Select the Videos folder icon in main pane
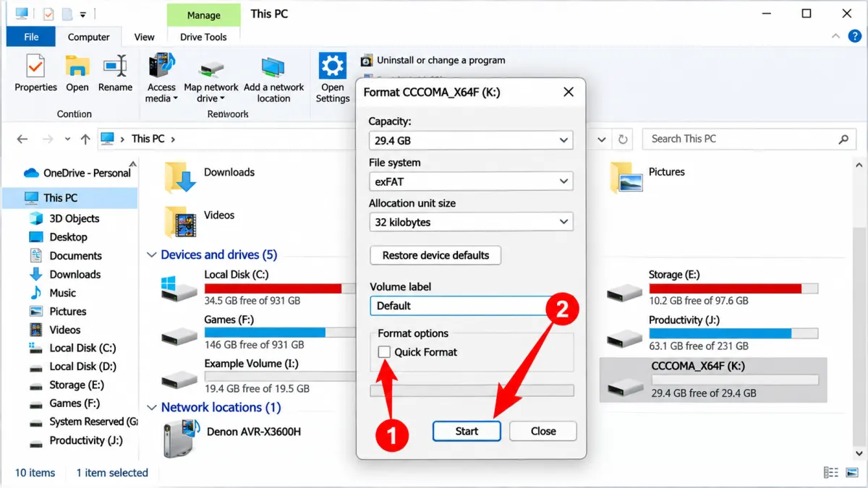 tap(180, 221)
